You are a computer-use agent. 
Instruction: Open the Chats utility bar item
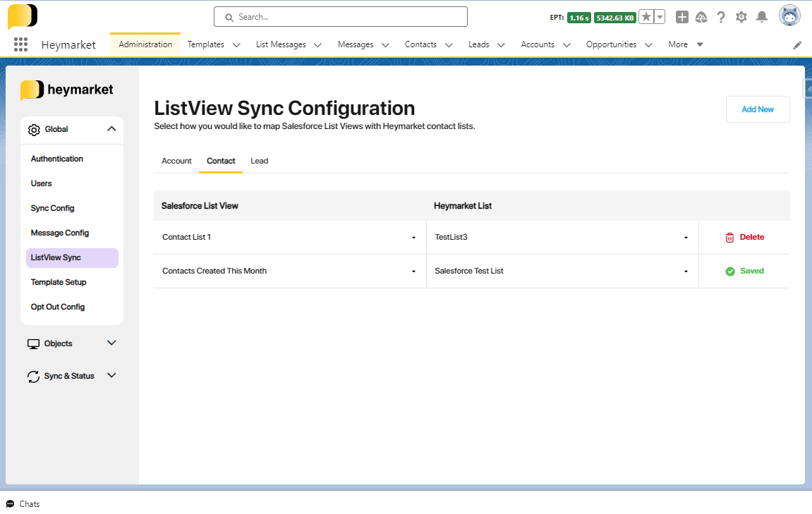click(23, 503)
